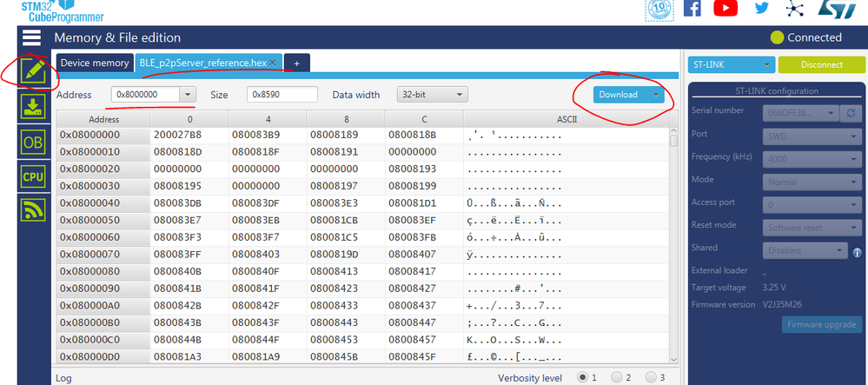
Task: Click the memory table vertical scrollbar
Action: tap(673, 245)
